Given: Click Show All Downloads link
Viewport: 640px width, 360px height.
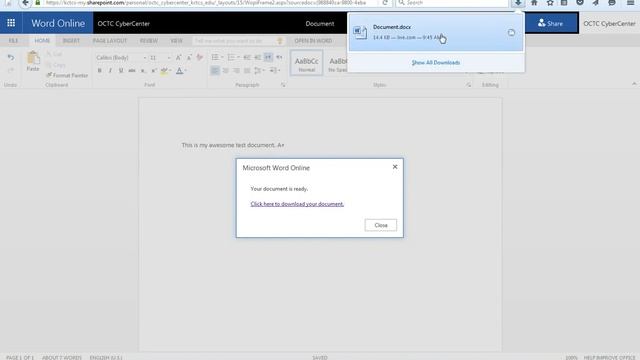Looking at the screenshot, I should [x=436, y=62].
